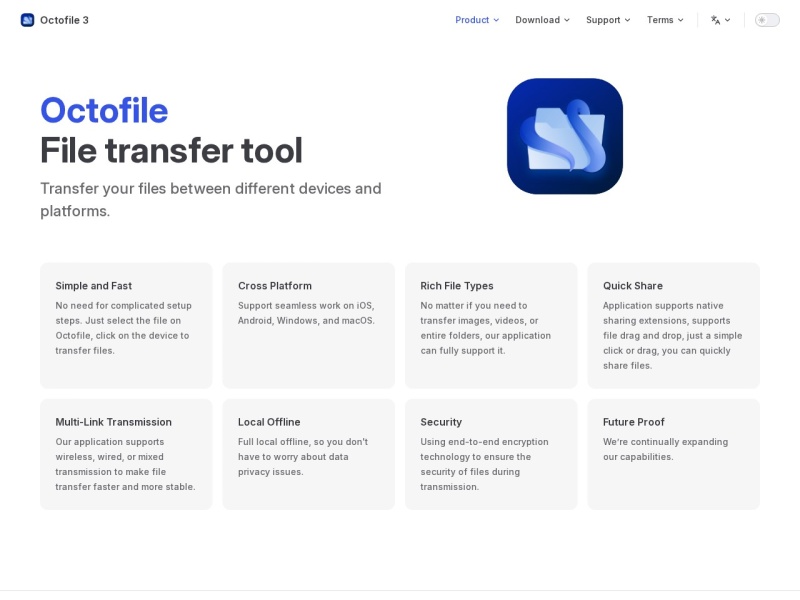The width and height of the screenshot is (800, 600).
Task: Click the File transfer tool heading
Action: coord(171,150)
